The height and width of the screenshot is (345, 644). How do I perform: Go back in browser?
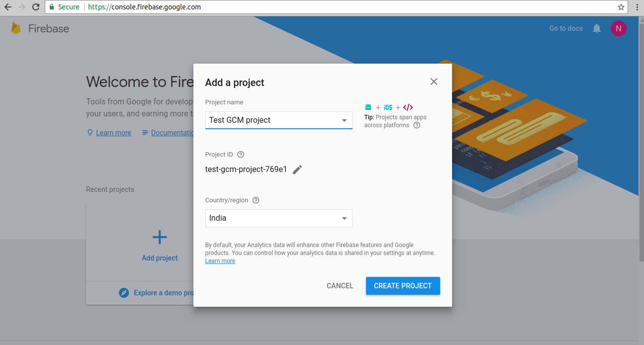click(x=8, y=7)
